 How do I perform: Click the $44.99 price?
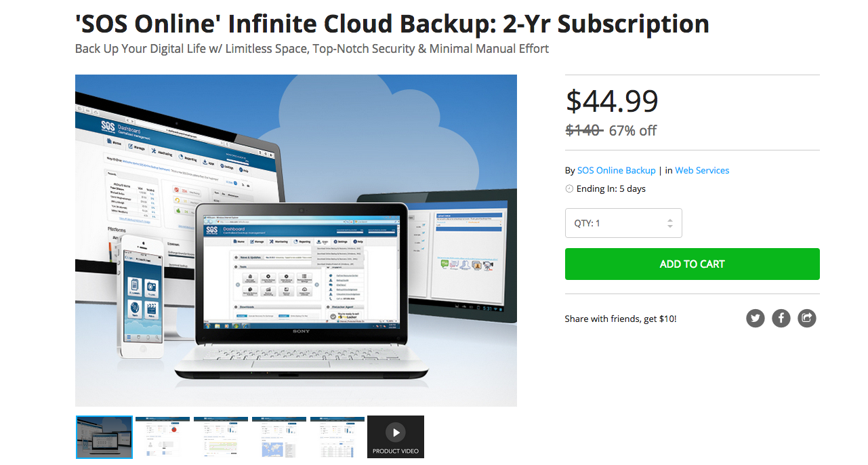pos(612,102)
